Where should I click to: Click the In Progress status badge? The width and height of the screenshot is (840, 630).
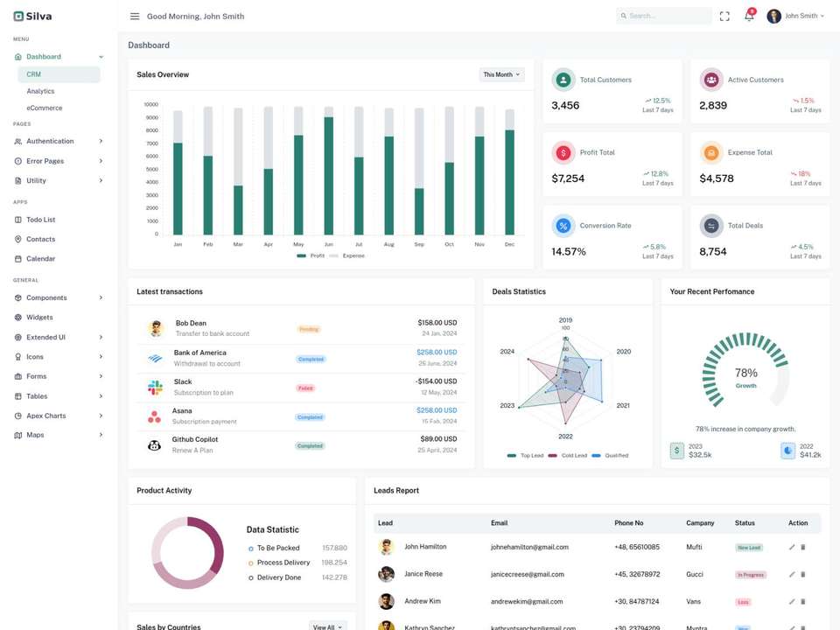[751, 575]
